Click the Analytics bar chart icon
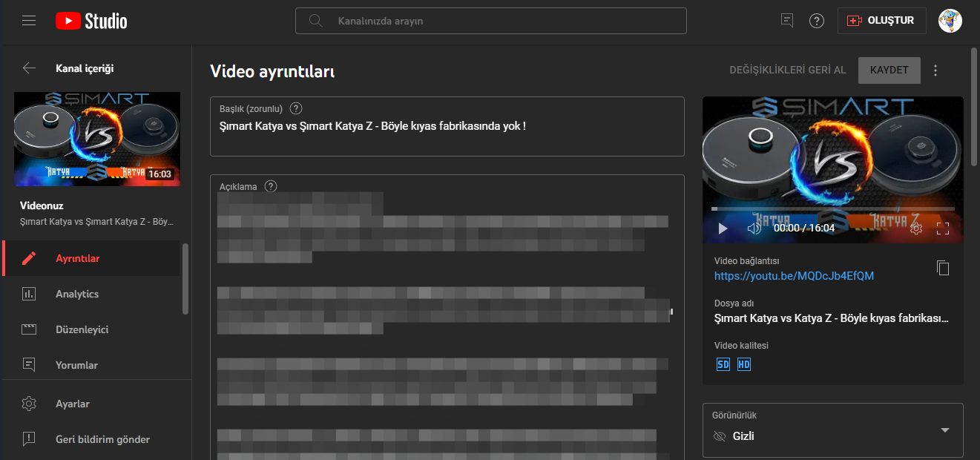Image resolution: width=980 pixels, height=460 pixels. point(29,294)
